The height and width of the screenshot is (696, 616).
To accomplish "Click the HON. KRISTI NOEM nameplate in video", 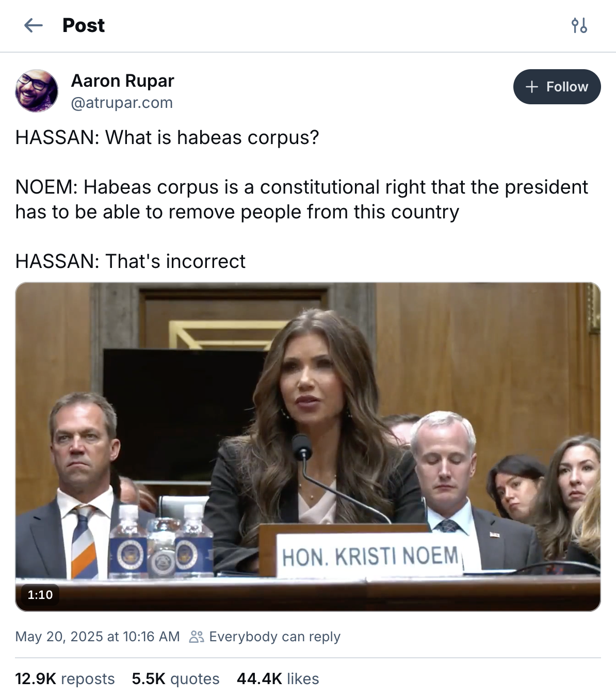I will click(370, 557).
